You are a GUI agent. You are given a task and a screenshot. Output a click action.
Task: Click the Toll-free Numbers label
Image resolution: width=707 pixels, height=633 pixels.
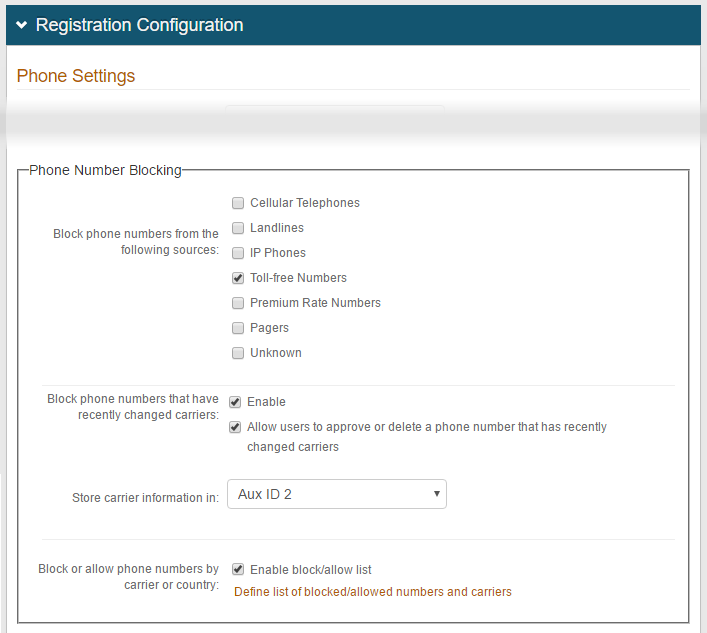(298, 278)
